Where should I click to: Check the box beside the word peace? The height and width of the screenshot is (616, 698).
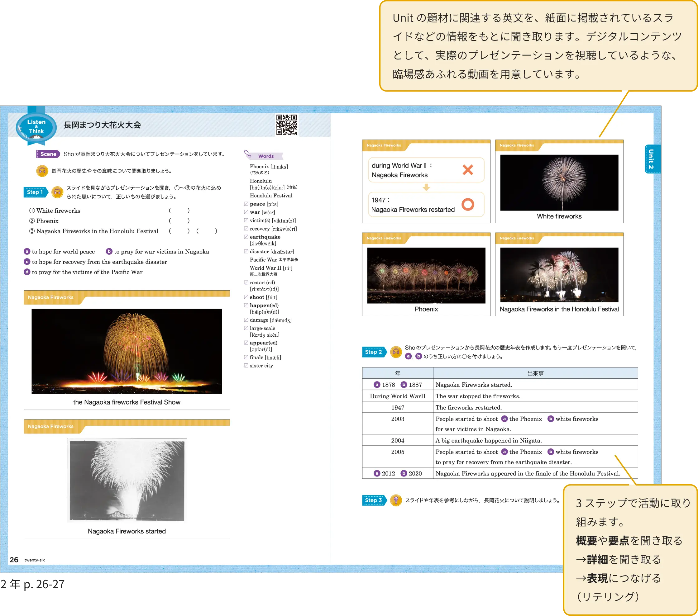click(246, 204)
